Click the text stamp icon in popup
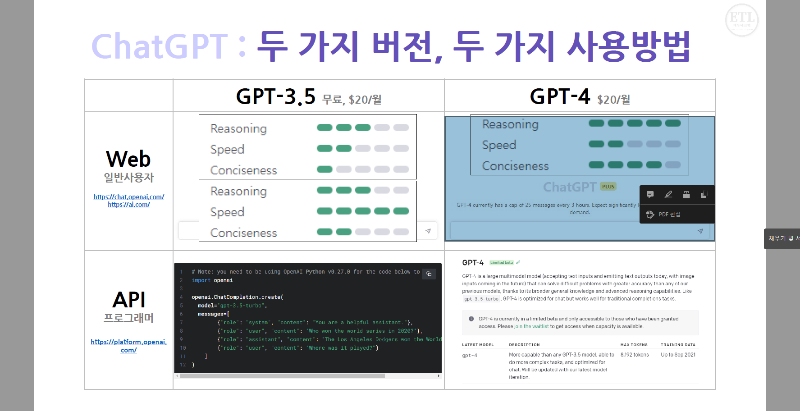800x411 pixels. pos(686,194)
